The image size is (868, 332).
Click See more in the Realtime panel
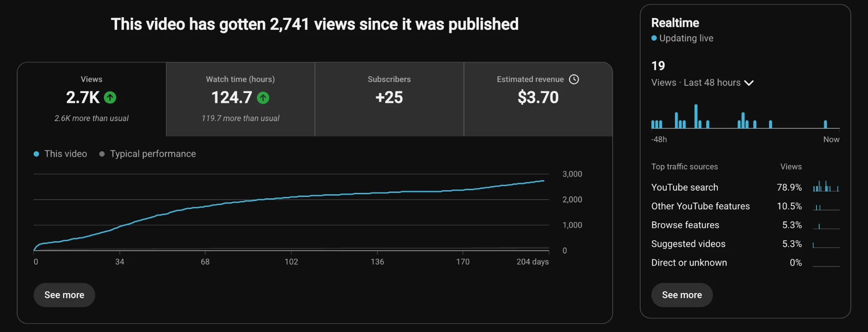point(682,295)
